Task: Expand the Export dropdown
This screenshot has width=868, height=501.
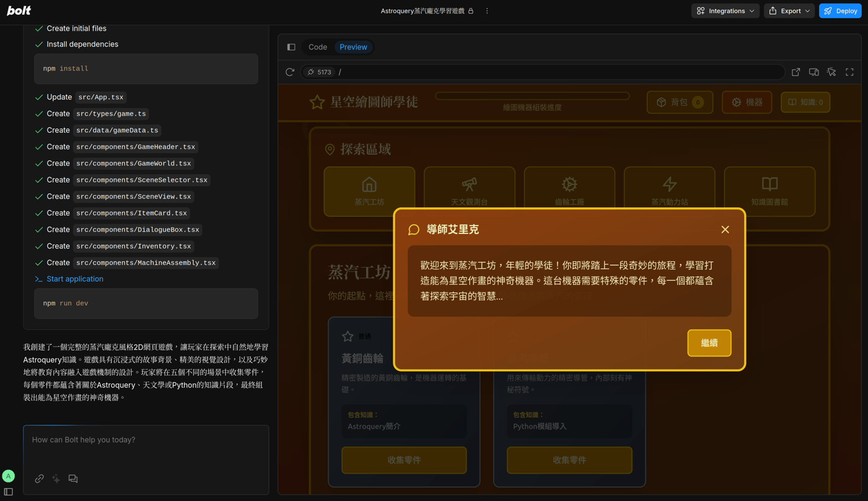Action: tap(789, 11)
